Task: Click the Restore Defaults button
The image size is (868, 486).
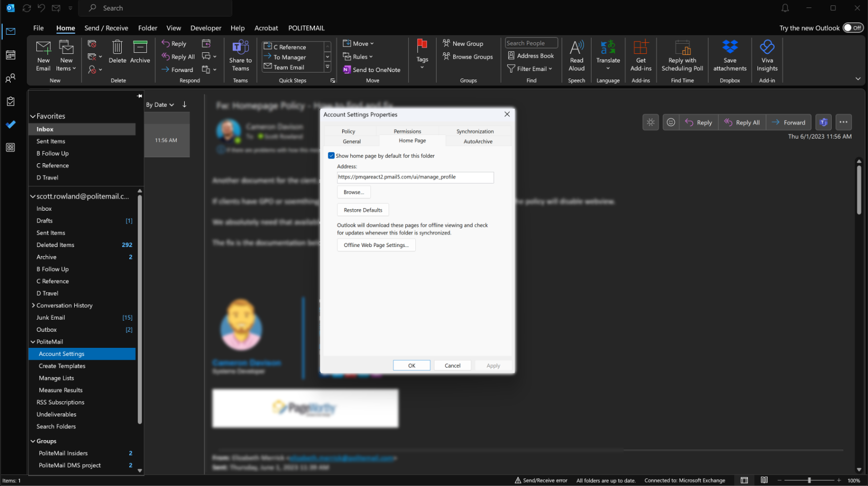Action: pos(363,210)
